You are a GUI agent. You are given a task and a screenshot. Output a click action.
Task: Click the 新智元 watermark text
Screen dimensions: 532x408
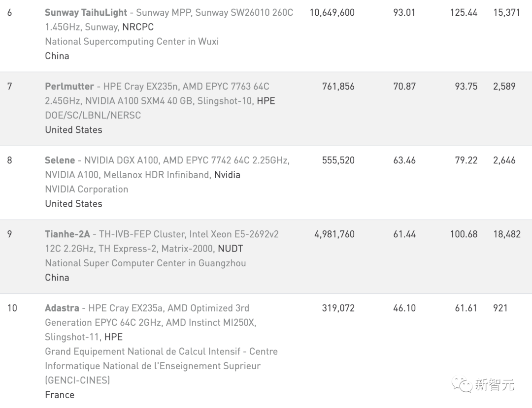pos(495,384)
